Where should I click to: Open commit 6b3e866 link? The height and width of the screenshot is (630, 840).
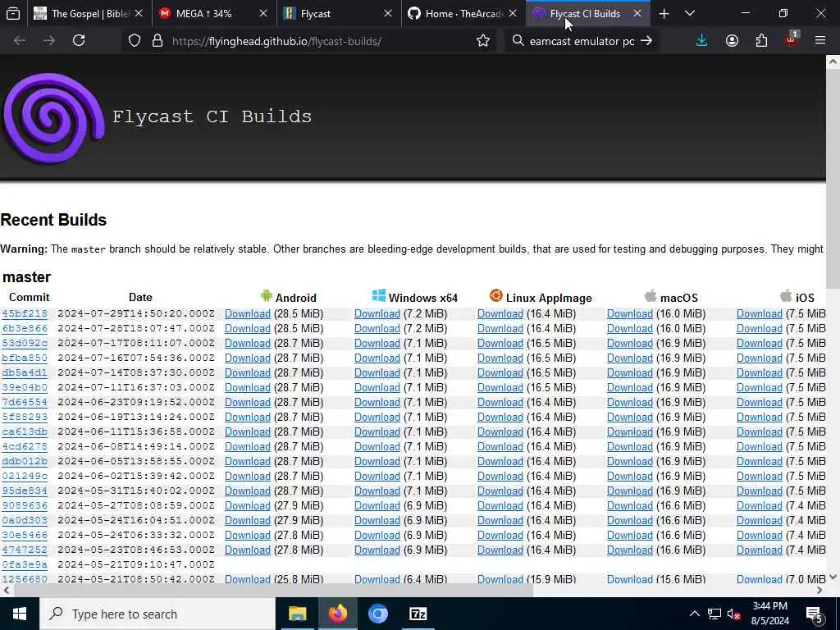point(25,328)
